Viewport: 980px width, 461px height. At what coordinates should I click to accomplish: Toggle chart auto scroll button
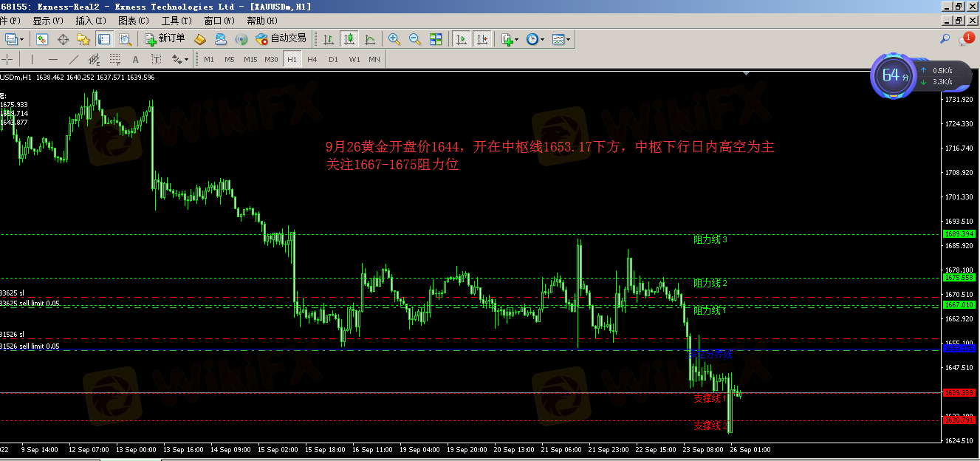pyautogui.click(x=462, y=39)
